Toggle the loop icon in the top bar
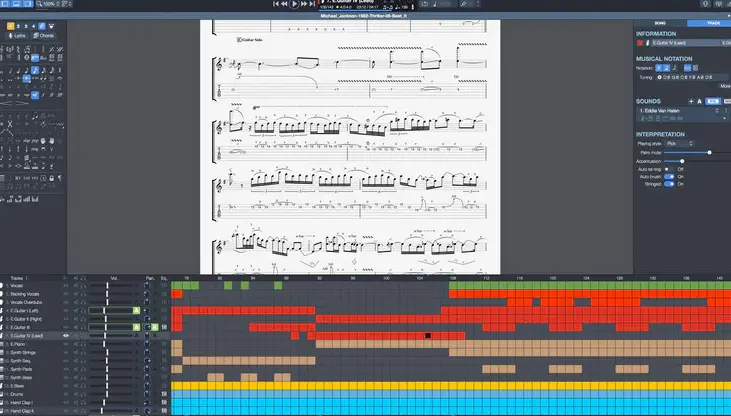 [x=425, y=4]
